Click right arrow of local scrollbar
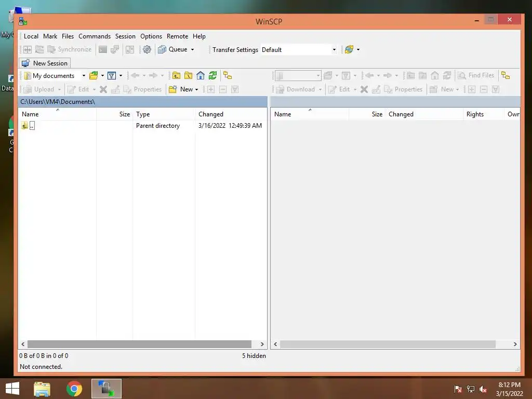Viewport: 532px width, 399px height. (262, 344)
